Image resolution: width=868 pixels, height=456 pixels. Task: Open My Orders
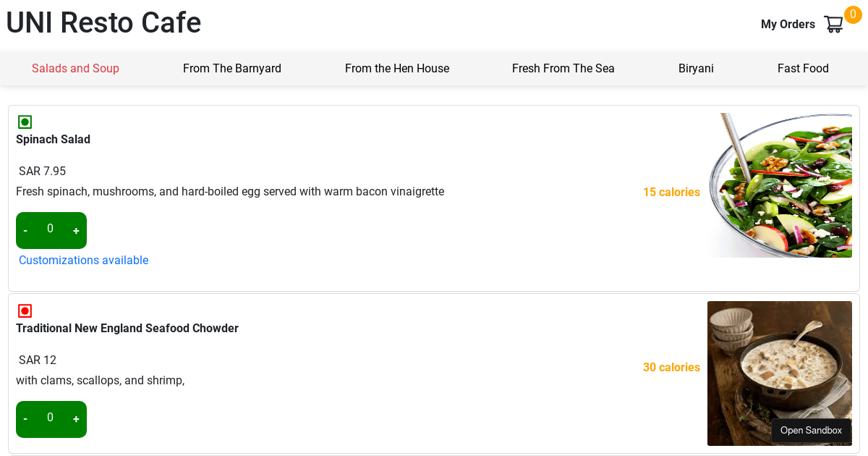pos(788,24)
